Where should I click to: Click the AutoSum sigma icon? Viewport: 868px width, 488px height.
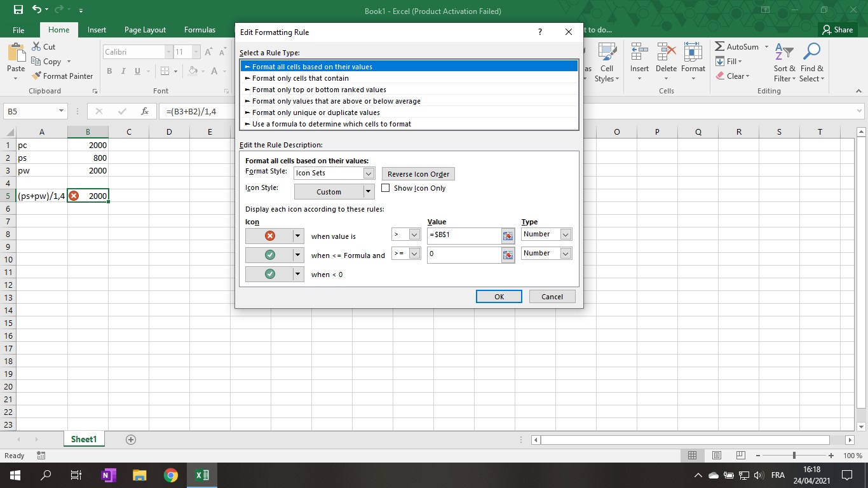[x=720, y=47]
